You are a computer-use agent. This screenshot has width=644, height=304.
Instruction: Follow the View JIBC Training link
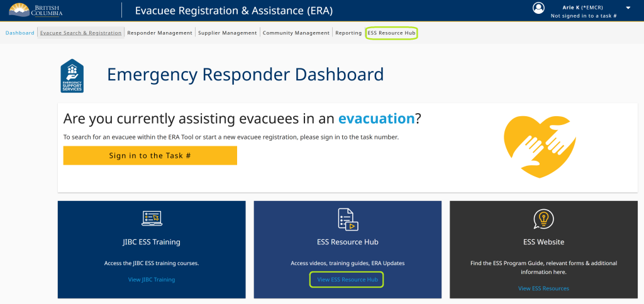click(x=152, y=280)
